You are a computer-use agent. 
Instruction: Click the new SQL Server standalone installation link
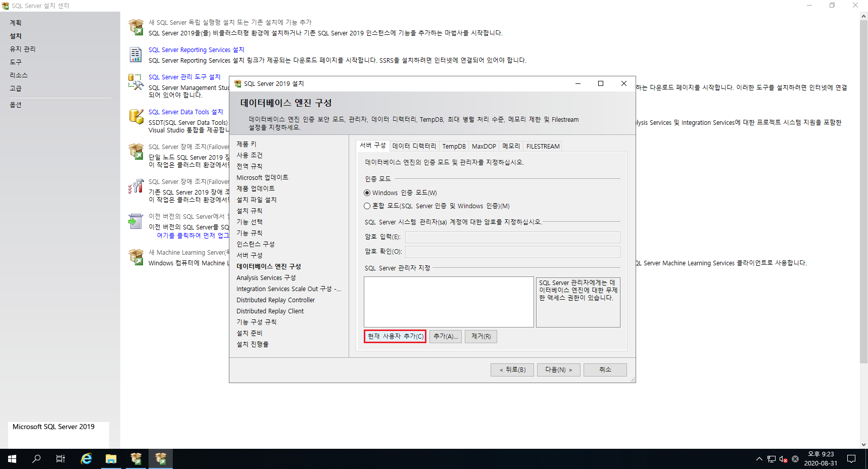click(x=230, y=22)
